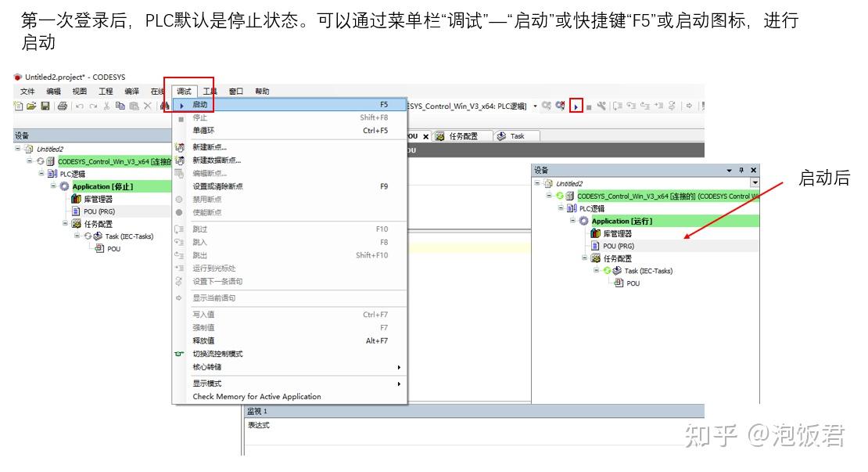Click the Step Into toolbar icon
This screenshot has width=868, height=472.
(632, 105)
